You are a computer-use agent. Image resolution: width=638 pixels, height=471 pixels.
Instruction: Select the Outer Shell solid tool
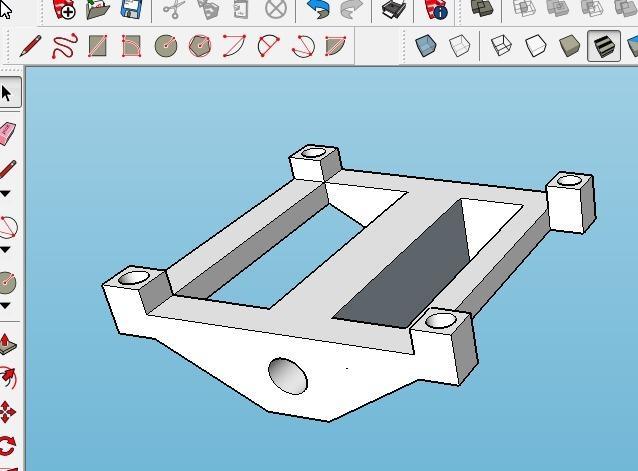(481, 8)
